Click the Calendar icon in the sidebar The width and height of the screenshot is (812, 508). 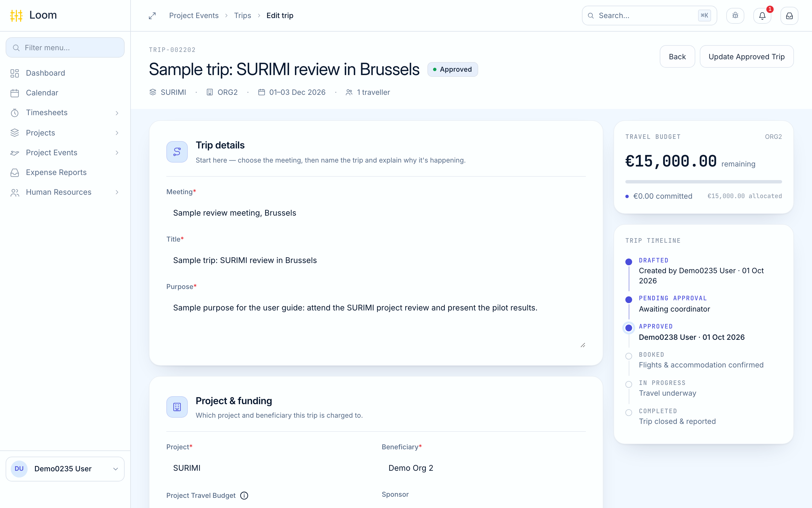click(x=15, y=93)
